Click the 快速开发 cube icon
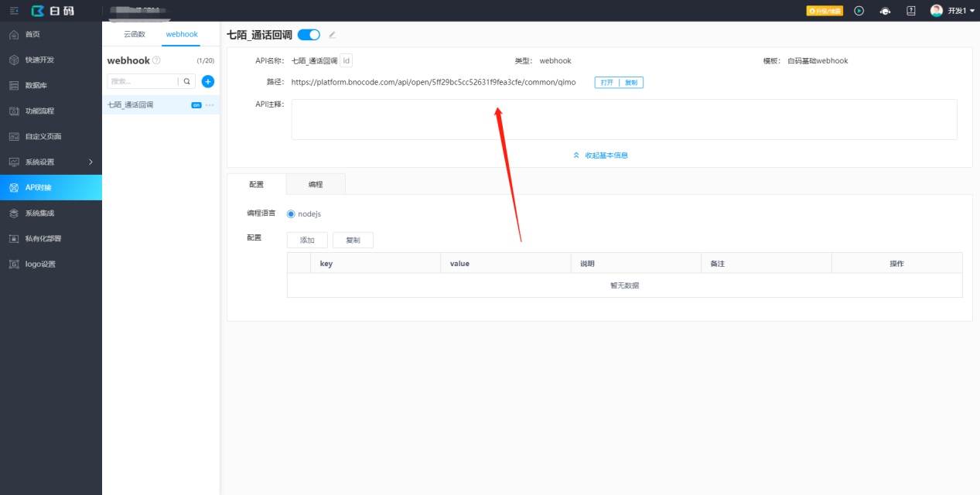The height and width of the screenshot is (495, 980). click(14, 60)
